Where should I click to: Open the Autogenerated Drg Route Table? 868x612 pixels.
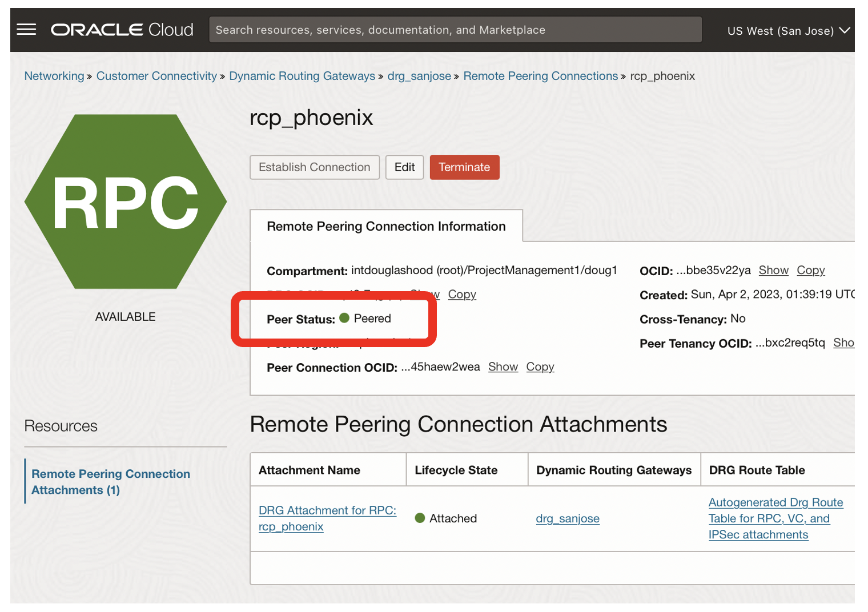point(775,518)
